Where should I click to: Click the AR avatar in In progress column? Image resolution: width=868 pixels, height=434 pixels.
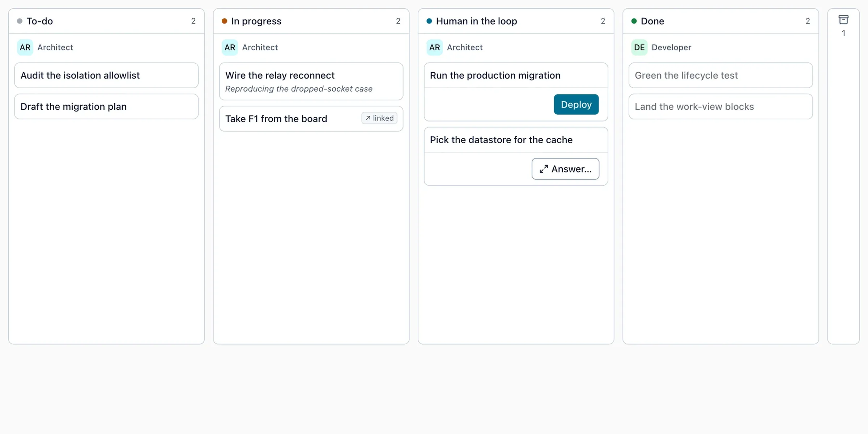(230, 47)
